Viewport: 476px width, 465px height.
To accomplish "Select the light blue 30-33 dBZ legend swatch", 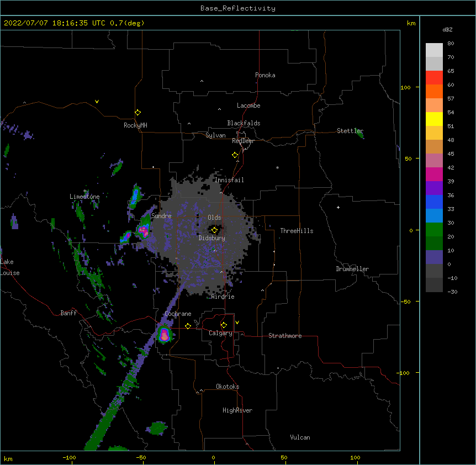I will pyautogui.click(x=434, y=216).
